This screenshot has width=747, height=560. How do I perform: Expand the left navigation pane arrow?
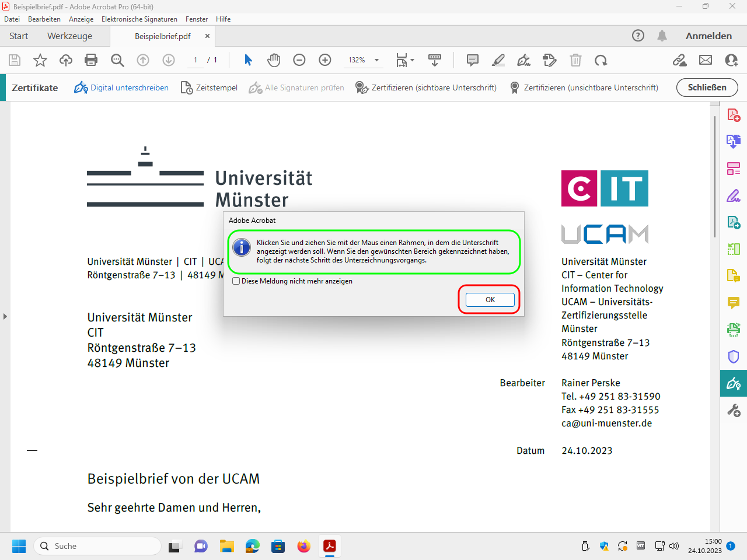(x=5, y=316)
